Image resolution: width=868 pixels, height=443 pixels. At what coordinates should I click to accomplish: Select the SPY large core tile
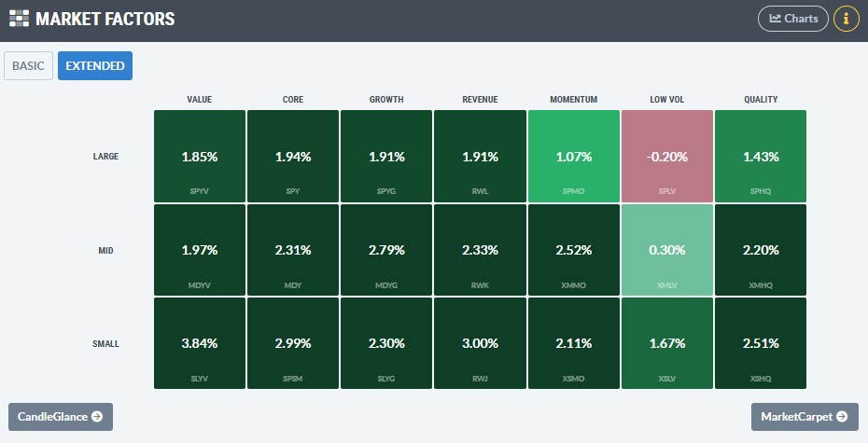293,157
